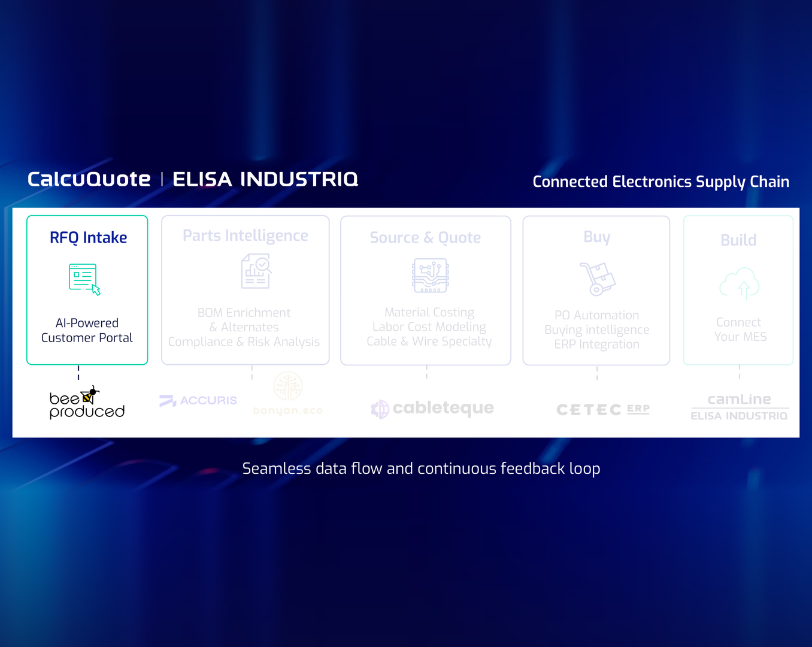Viewport: 812px width, 647px height.
Task: Click the Build cloud upload icon
Action: tap(740, 283)
